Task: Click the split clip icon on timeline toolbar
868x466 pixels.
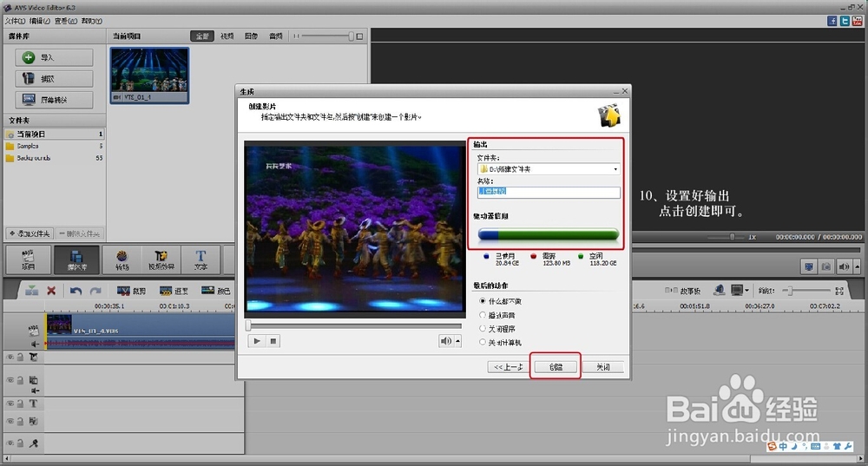Action: tap(31, 291)
